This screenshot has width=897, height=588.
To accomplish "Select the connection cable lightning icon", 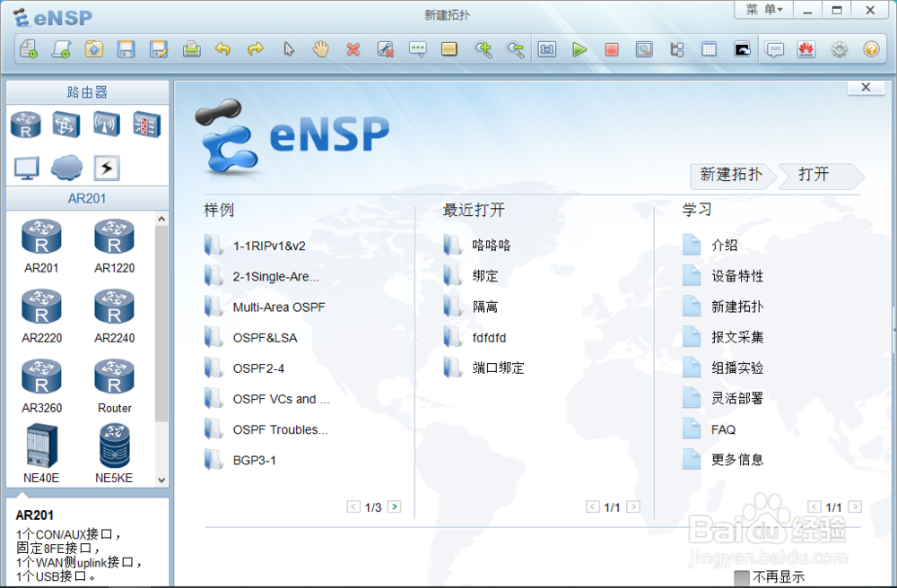I will tap(107, 168).
